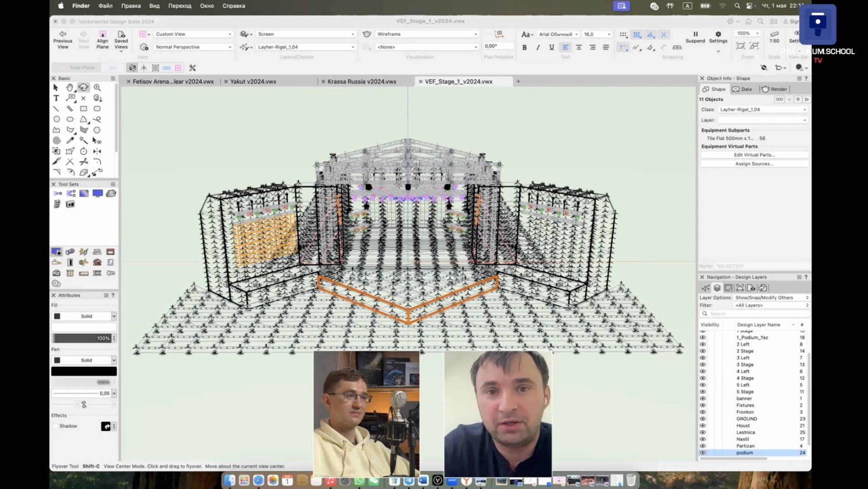Toggle visibility of the banner layer
The width and height of the screenshot is (868, 489).
point(703,399)
